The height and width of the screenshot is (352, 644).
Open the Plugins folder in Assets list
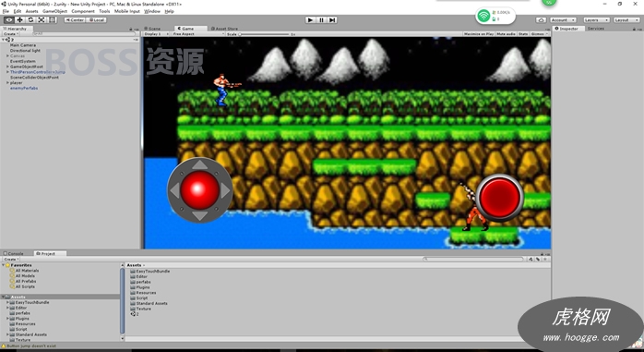(140, 287)
